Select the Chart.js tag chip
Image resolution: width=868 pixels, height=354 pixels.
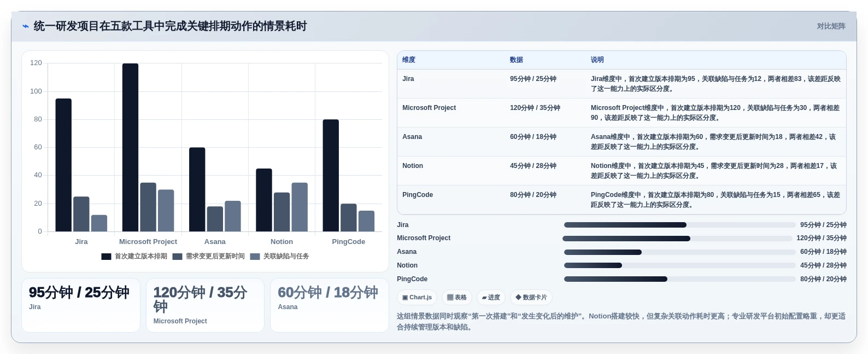(x=417, y=298)
